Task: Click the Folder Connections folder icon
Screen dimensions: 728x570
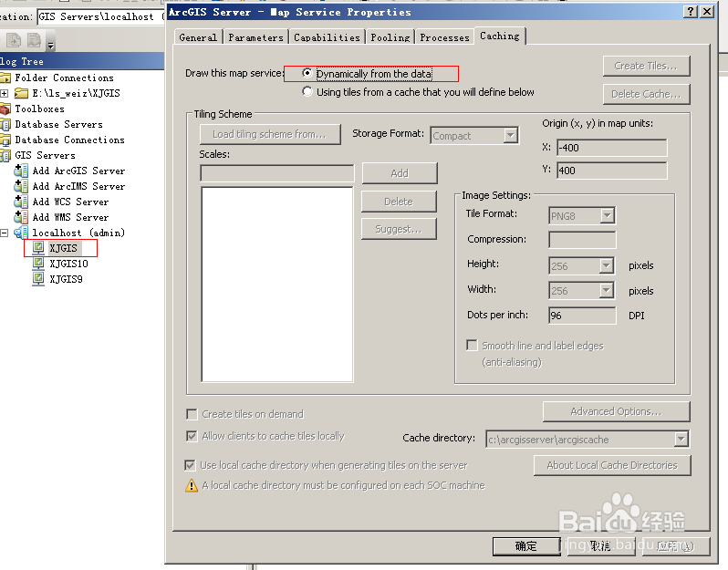Action: (5, 78)
